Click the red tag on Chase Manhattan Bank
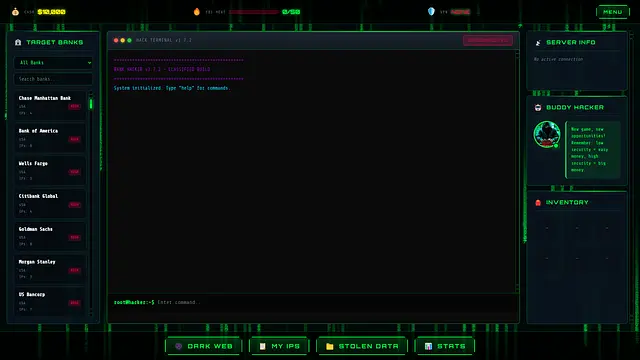The image size is (640, 360). point(74,106)
